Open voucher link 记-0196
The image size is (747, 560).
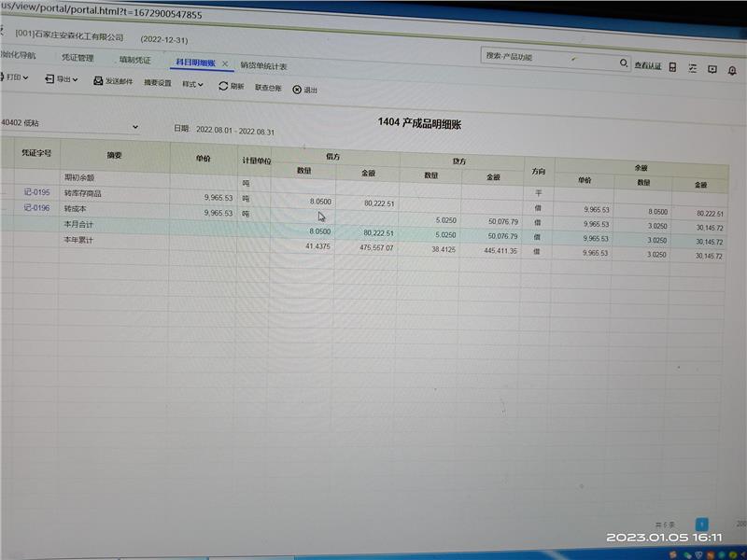coord(36,207)
